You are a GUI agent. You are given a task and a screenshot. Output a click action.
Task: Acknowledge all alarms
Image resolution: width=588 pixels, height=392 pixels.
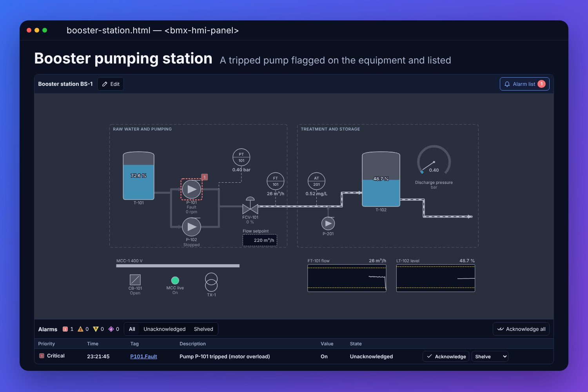[521, 329]
